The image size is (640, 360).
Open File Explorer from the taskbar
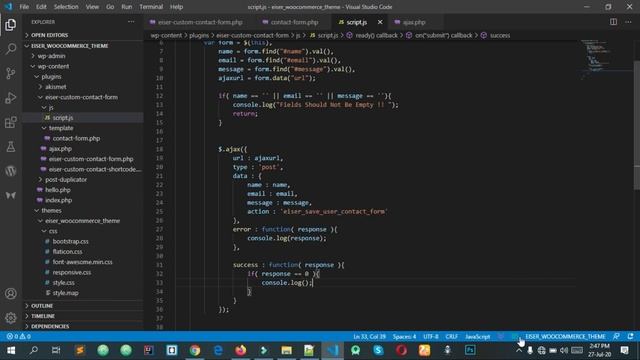click(x=287, y=350)
